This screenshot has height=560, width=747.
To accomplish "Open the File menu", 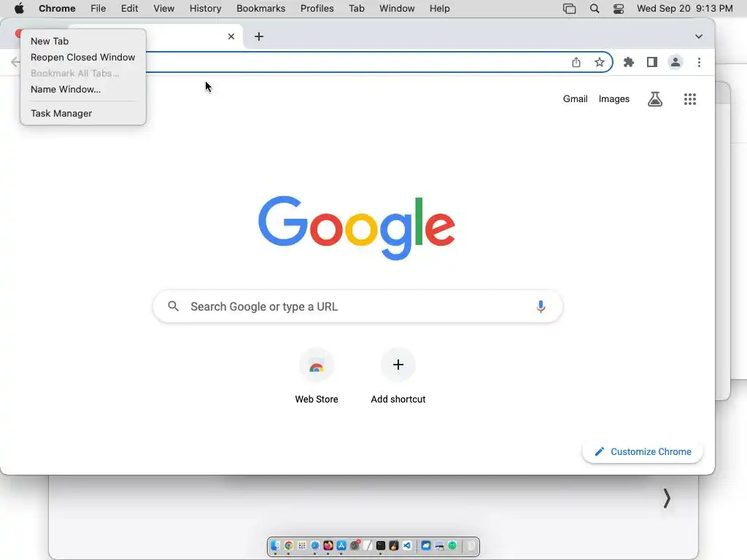I will (98, 9).
